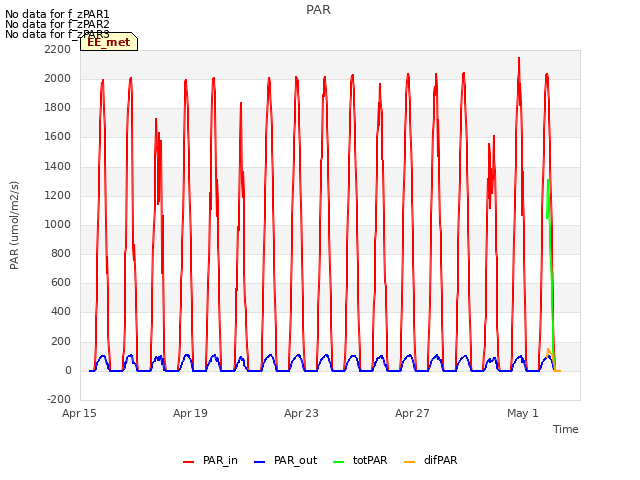Click the 1000 y-axis tick label
640x480 pixels.
[x=58, y=224]
